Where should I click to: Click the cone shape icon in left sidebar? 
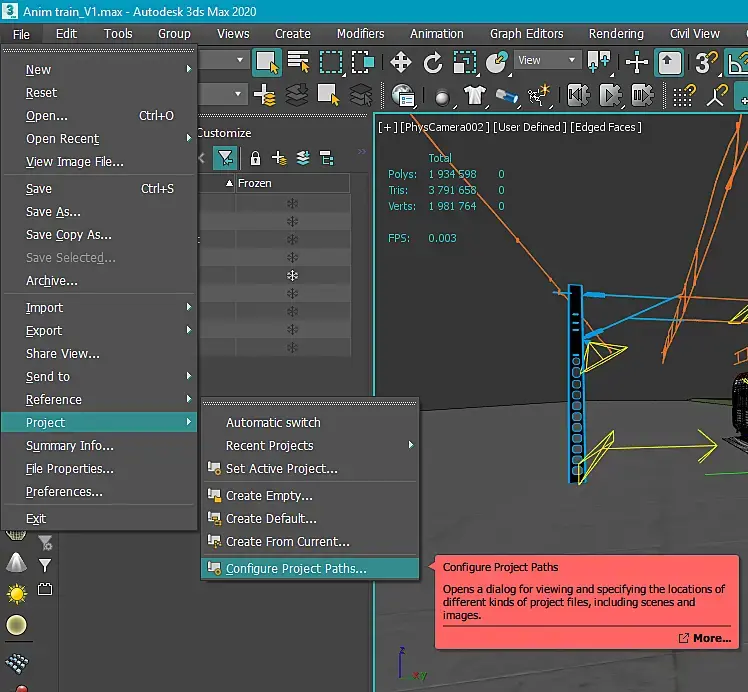point(16,563)
